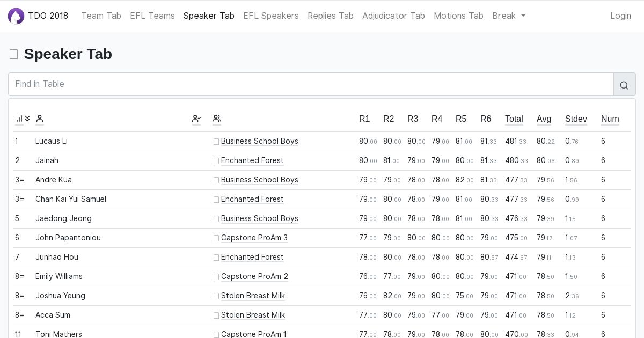The image size is (644, 338).
Task: Sort by speaker category icon
Action: coord(196,119)
